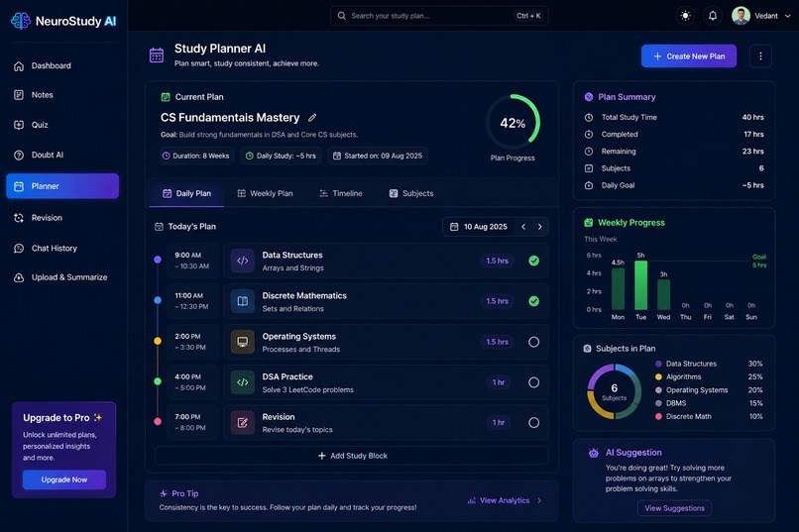Click the Data Structures code icon
Screen dimensions: 799x532
(243, 261)
